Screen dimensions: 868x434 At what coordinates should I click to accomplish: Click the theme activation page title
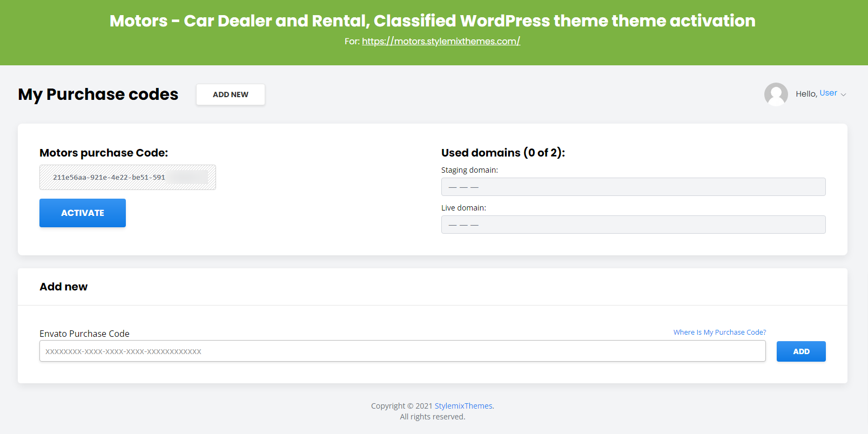coord(433,21)
